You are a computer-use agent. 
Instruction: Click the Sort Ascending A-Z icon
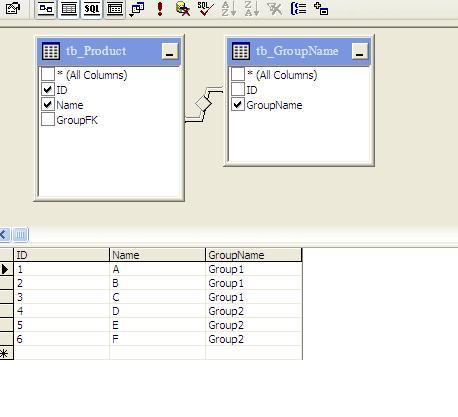click(x=229, y=9)
